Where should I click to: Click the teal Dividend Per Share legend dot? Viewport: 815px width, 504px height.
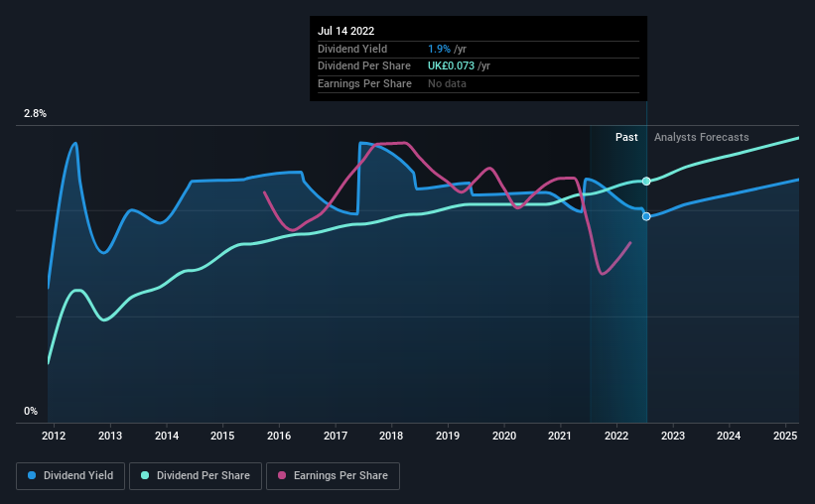[x=145, y=475]
